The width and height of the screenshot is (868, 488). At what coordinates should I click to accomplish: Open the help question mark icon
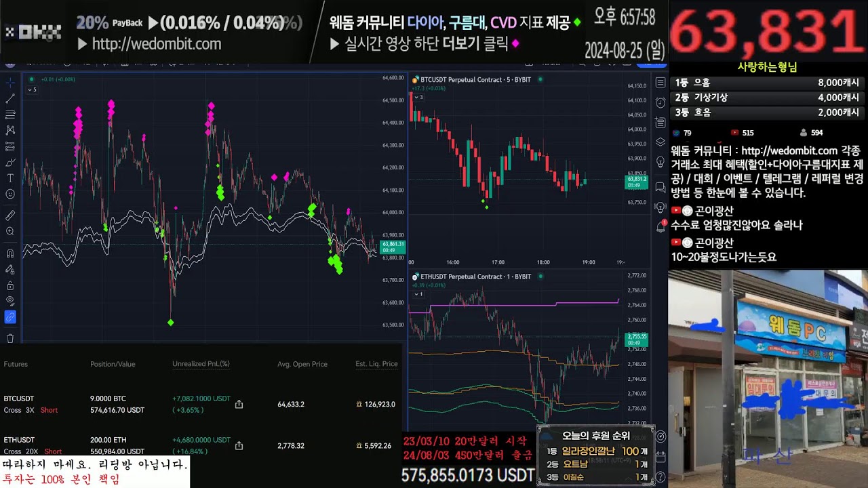tap(660, 476)
